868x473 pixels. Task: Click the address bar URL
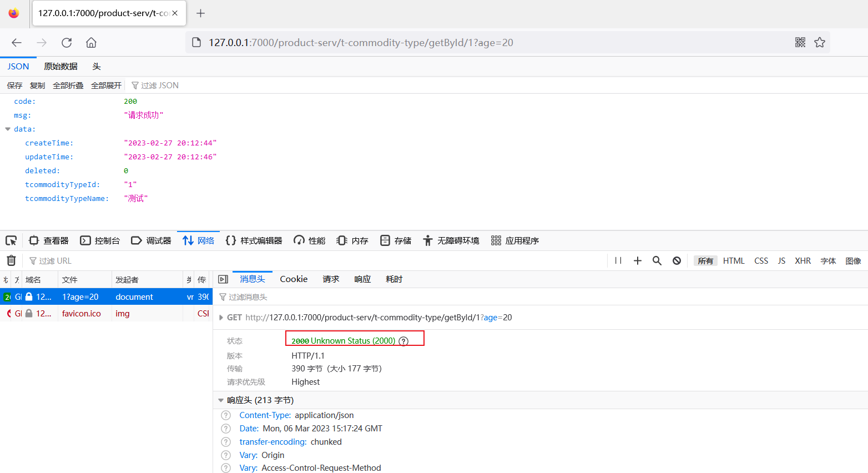point(361,43)
